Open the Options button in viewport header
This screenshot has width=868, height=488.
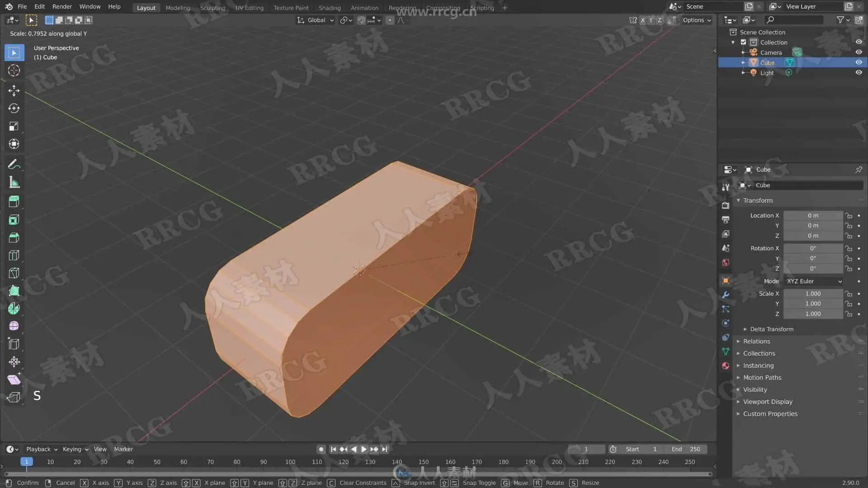[696, 20]
